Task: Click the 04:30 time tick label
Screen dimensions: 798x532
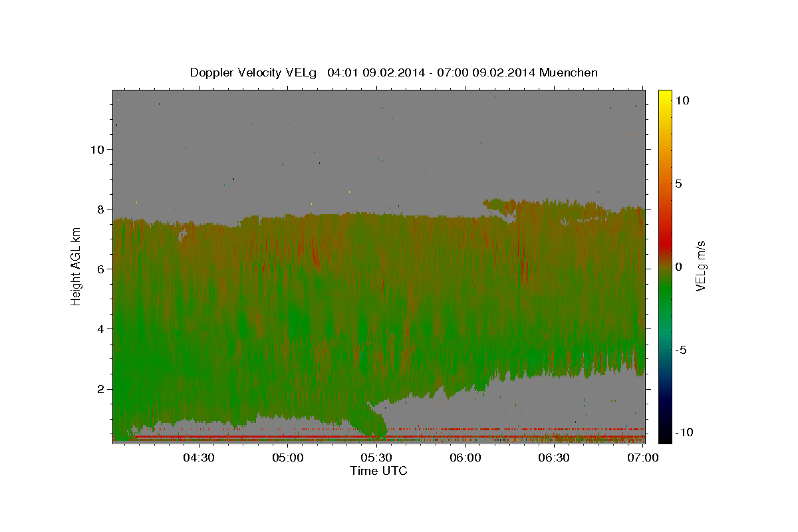Action: 198,458
